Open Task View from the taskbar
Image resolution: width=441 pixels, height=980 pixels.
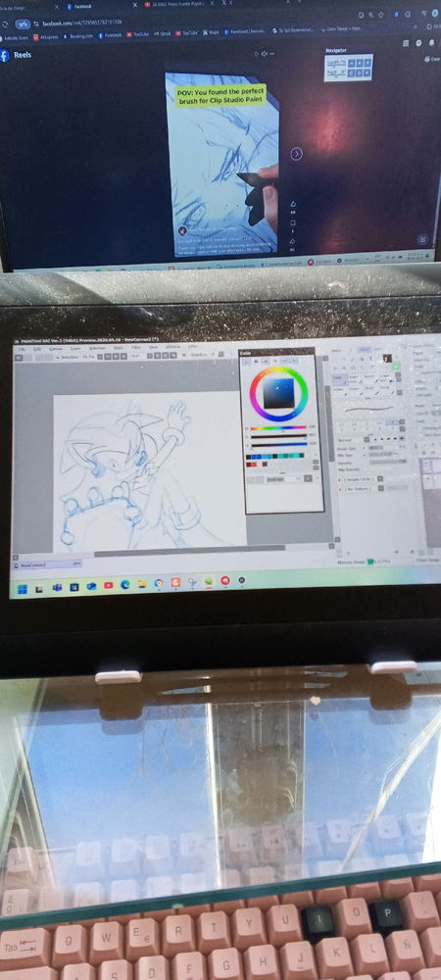pos(39,588)
